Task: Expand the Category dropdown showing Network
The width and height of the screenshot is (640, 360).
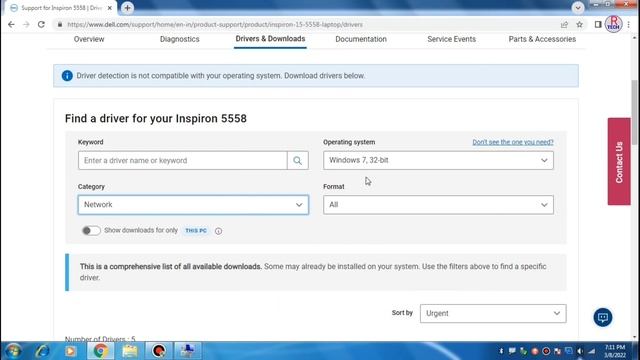Action: [x=193, y=204]
